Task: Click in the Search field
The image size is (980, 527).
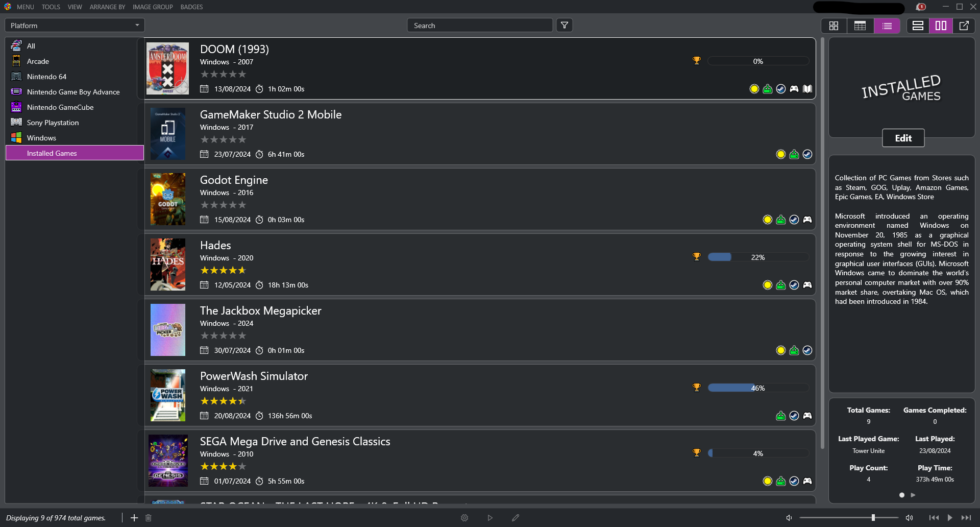Action: [480, 26]
